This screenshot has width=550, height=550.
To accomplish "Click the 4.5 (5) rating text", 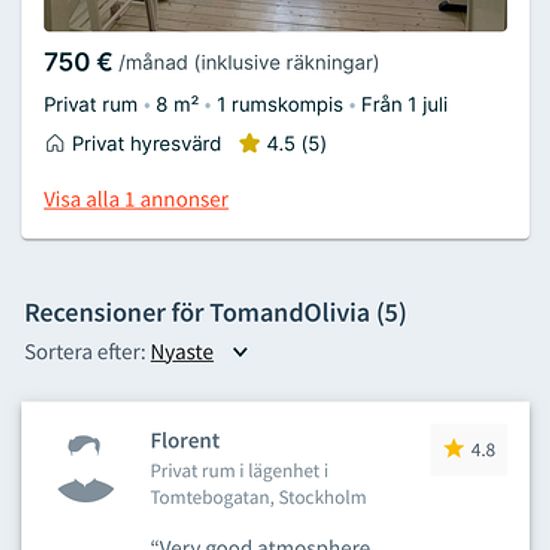I will click(x=296, y=144).
